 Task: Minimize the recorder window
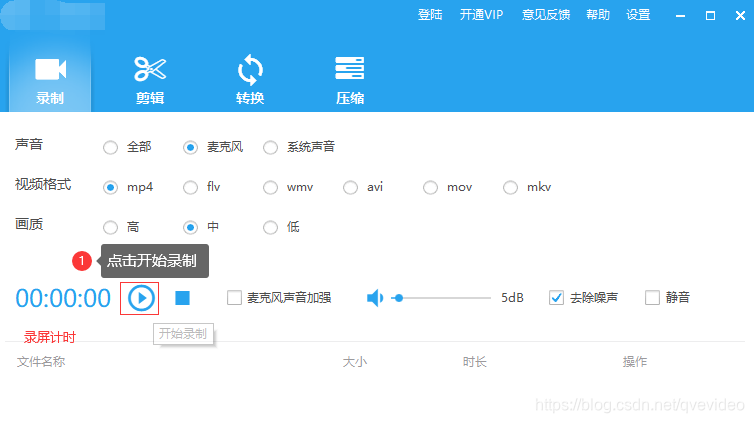pos(680,16)
